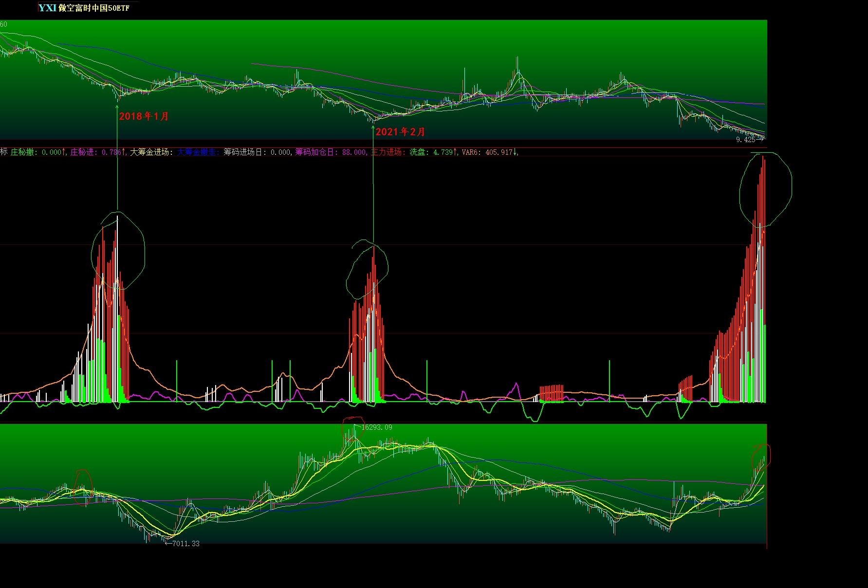868x588 pixels.
Task: Select the 庄秘撤 indicator value 0.000
Action: (52, 152)
